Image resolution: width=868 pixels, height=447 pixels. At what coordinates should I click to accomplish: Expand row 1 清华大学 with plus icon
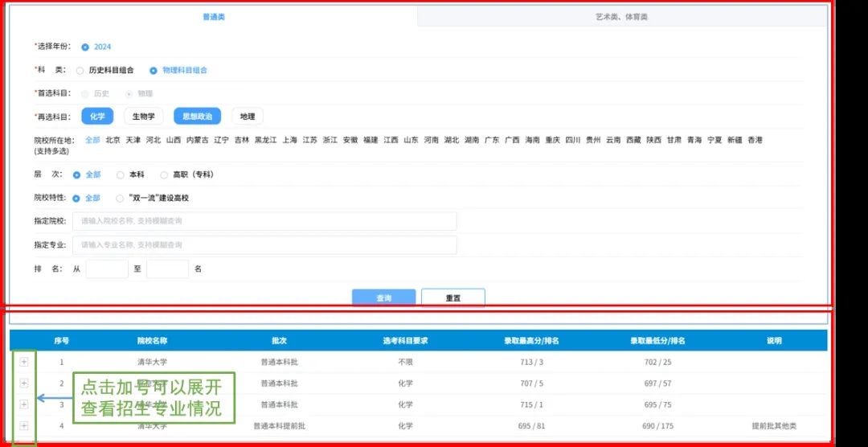24,362
